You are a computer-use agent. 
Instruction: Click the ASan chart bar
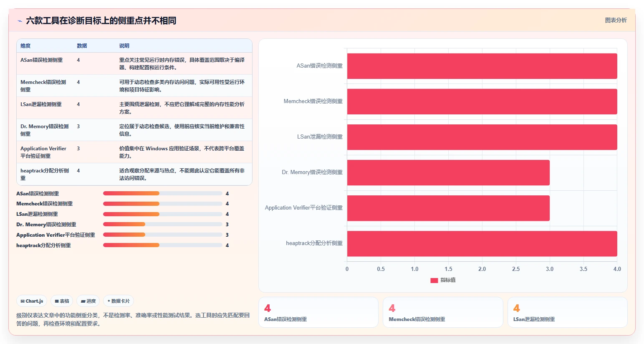point(482,66)
